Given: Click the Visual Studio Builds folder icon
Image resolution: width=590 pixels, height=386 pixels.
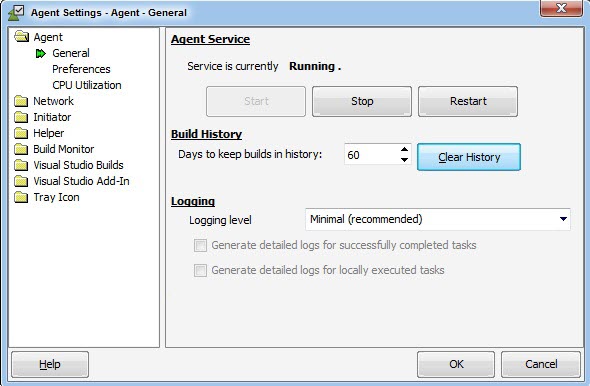Looking at the screenshot, I should [21, 165].
